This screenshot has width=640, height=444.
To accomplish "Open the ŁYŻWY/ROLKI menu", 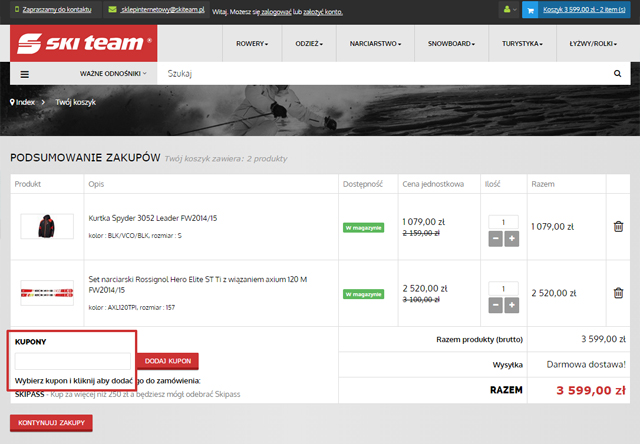I will 593,44.
